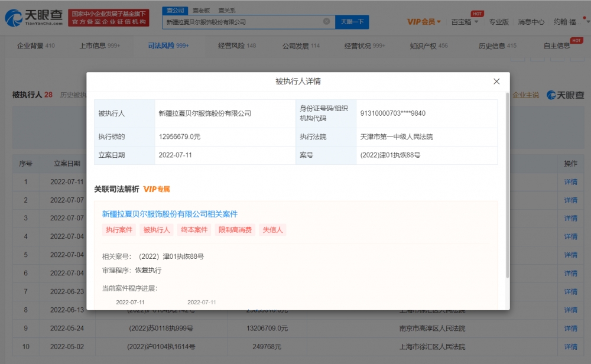Click the VIP专属 label

pos(157,189)
